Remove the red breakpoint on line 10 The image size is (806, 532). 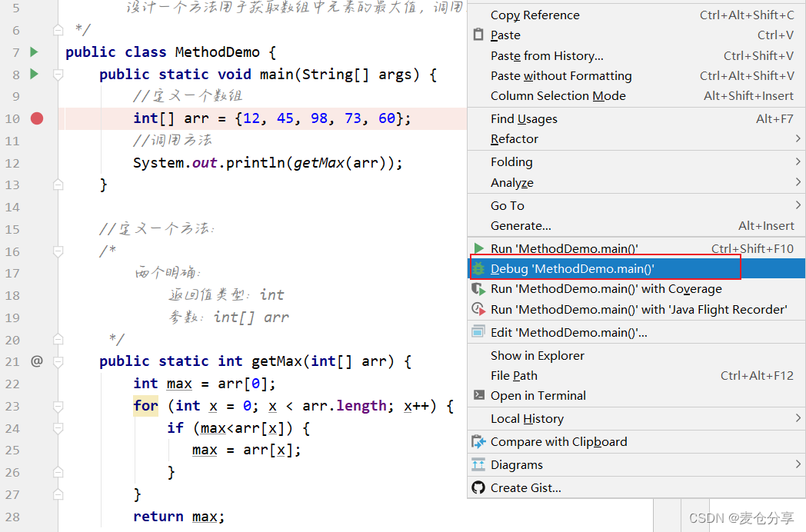[x=37, y=118]
